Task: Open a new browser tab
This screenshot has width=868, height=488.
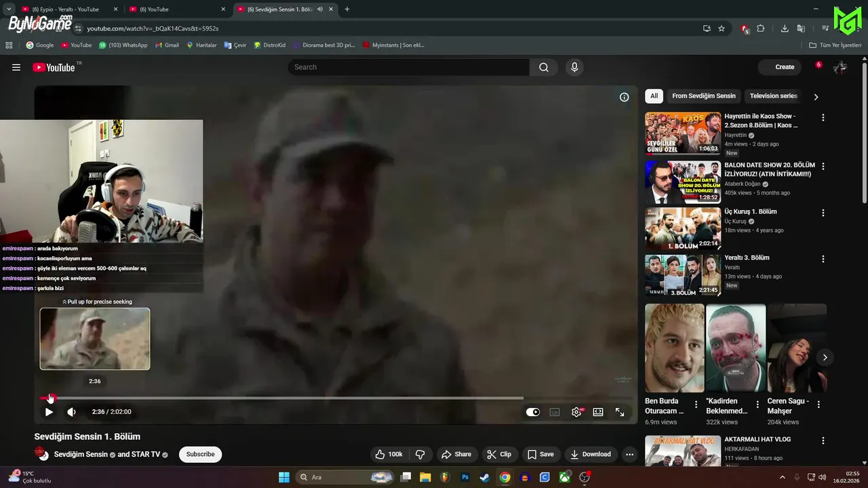Action: point(347,9)
